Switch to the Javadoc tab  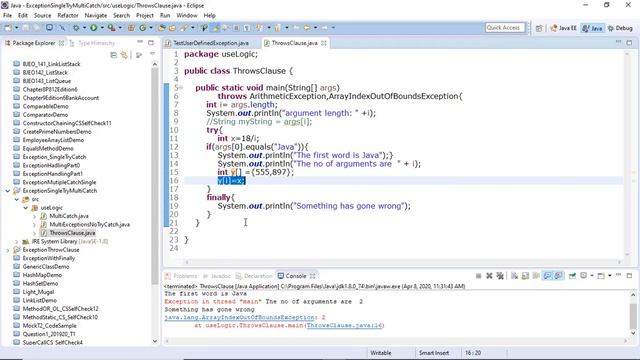point(217,276)
